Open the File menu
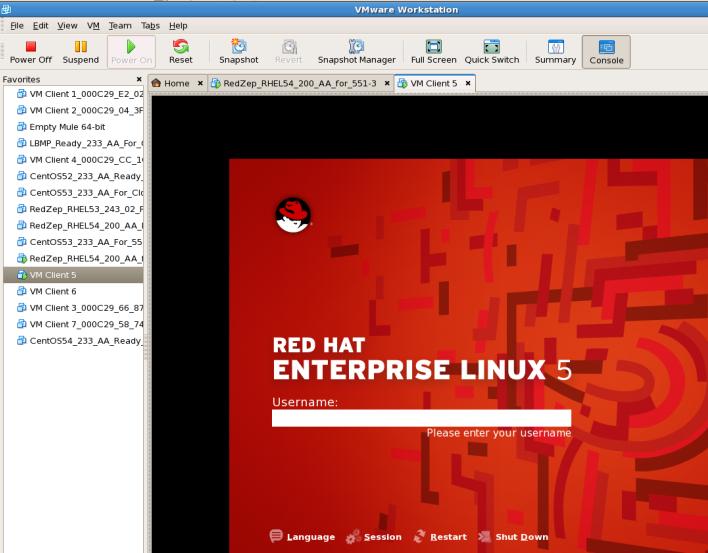708x553 pixels. pyautogui.click(x=17, y=26)
